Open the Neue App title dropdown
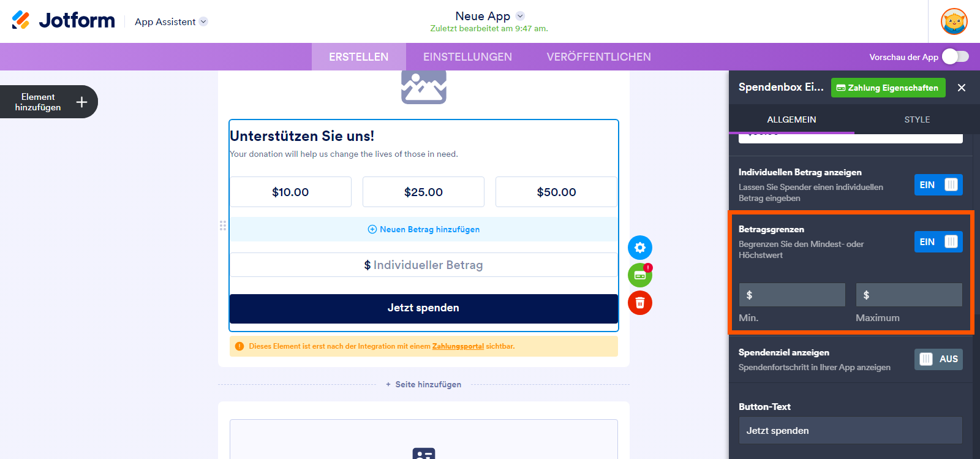The height and width of the screenshot is (459, 980). click(520, 16)
